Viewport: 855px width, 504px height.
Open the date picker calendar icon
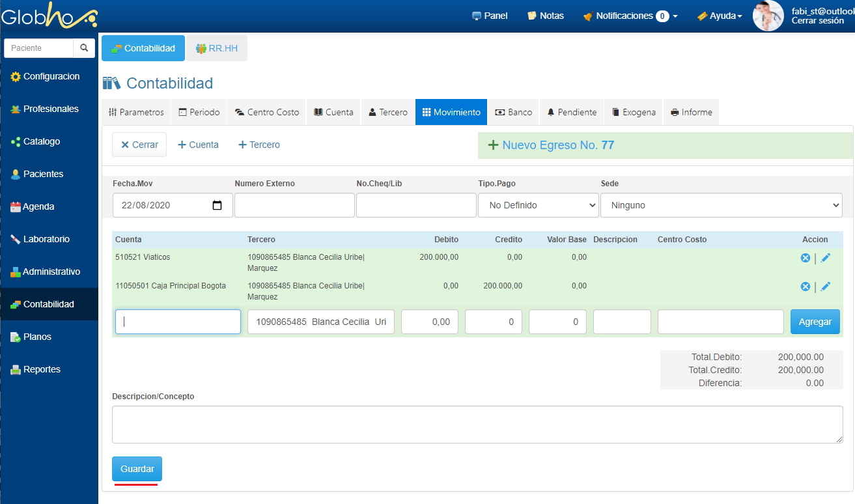click(x=217, y=205)
